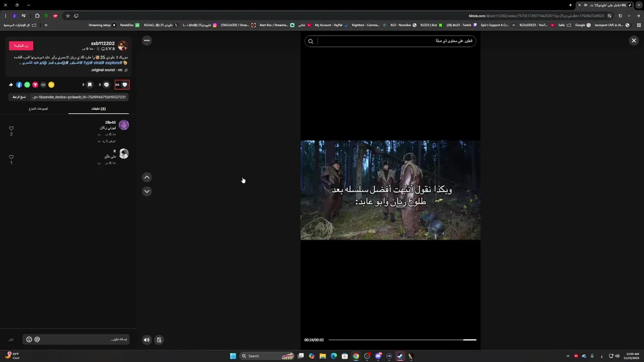Image resolution: width=644 pixels, height=362 pixels.
Task: Reload the page in browser toolbar
Action: [x=620, y=16]
